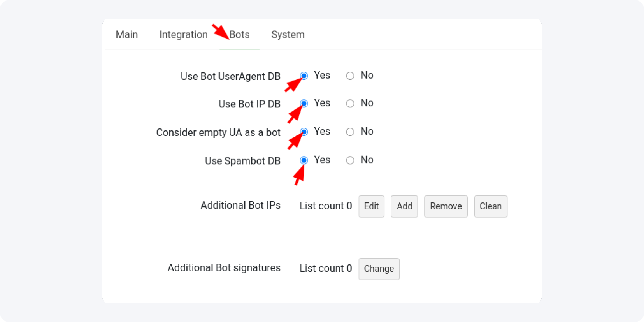The height and width of the screenshot is (322, 644).
Task: Click Edit for Additional Bot IPs
Action: [371, 206]
